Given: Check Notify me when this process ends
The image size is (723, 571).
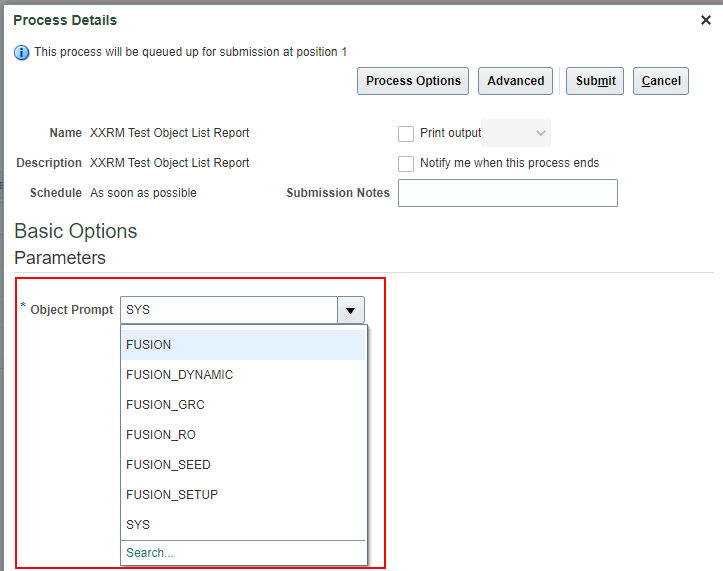Looking at the screenshot, I should click(406, 163).
